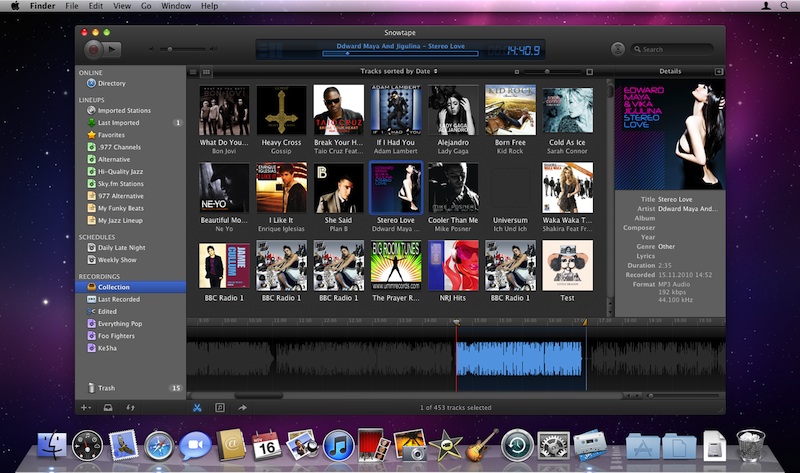Click the thumbnail size slider
The width and height of the screenshot is (800, 473).
(548, 72)
